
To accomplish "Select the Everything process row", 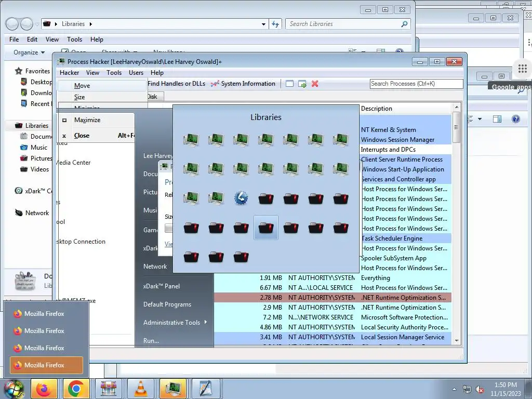I will [x=332, y=278].
